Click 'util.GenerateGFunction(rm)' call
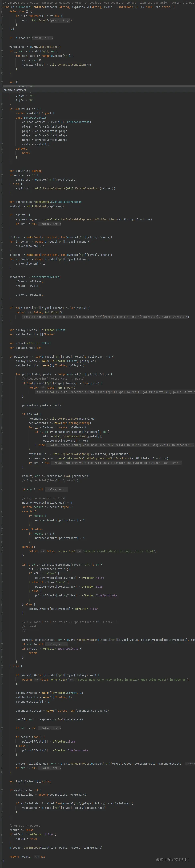195x868 pixels. [x=70, y=65]
